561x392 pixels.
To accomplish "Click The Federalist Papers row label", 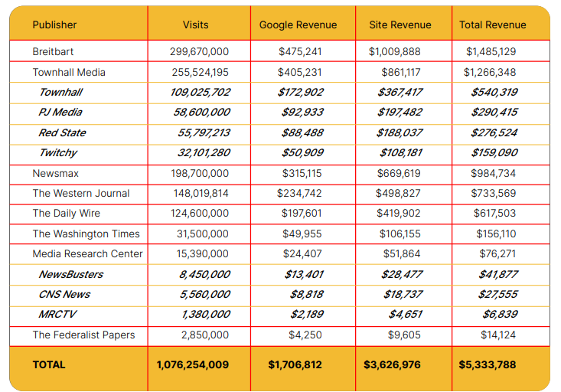I will tap(83, 335).
